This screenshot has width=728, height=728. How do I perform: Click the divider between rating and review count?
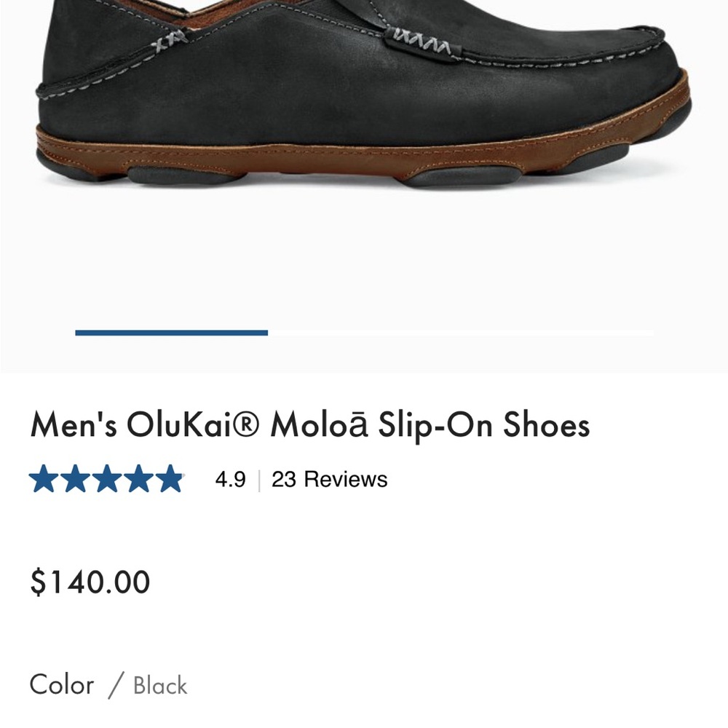pos(260,479)
